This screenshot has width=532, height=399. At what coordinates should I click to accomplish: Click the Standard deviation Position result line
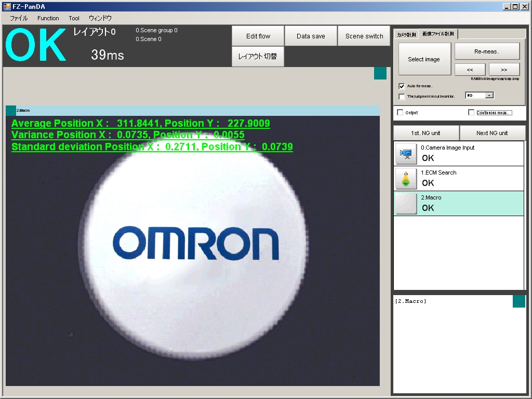click(x=152, y=147)
